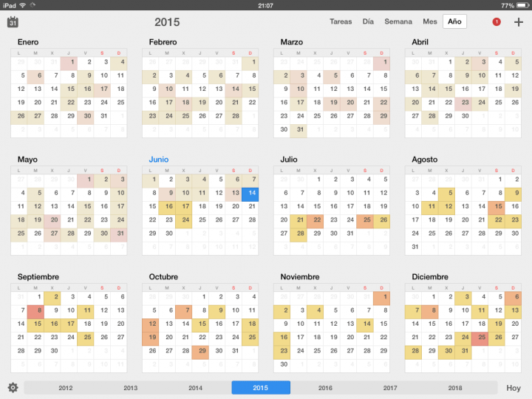Open the settings gear icon
The width and height of the screenshot is (532, 399).
13,387
